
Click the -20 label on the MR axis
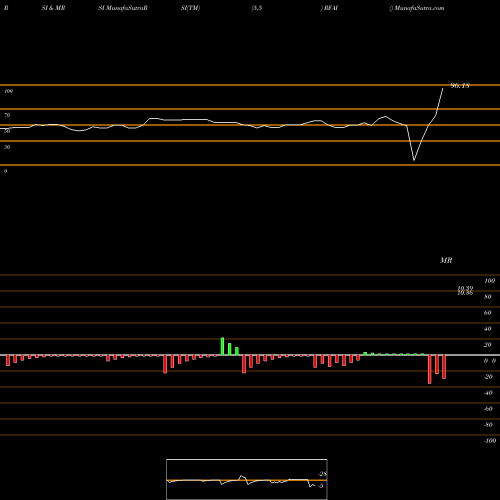[x=488, y=377]
